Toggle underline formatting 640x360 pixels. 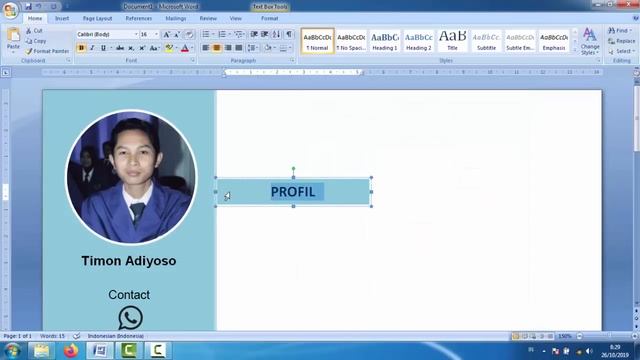coord(103,48)
